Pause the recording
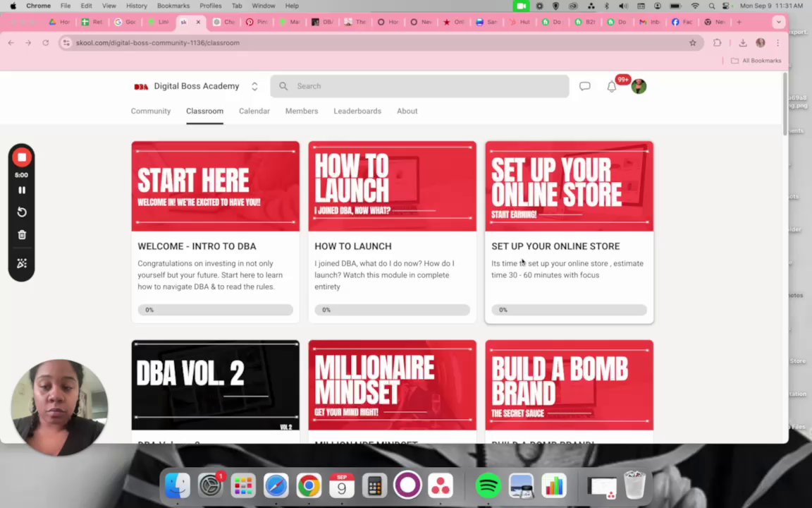Viewport: 812px width, 508px height. coord(22,190)
